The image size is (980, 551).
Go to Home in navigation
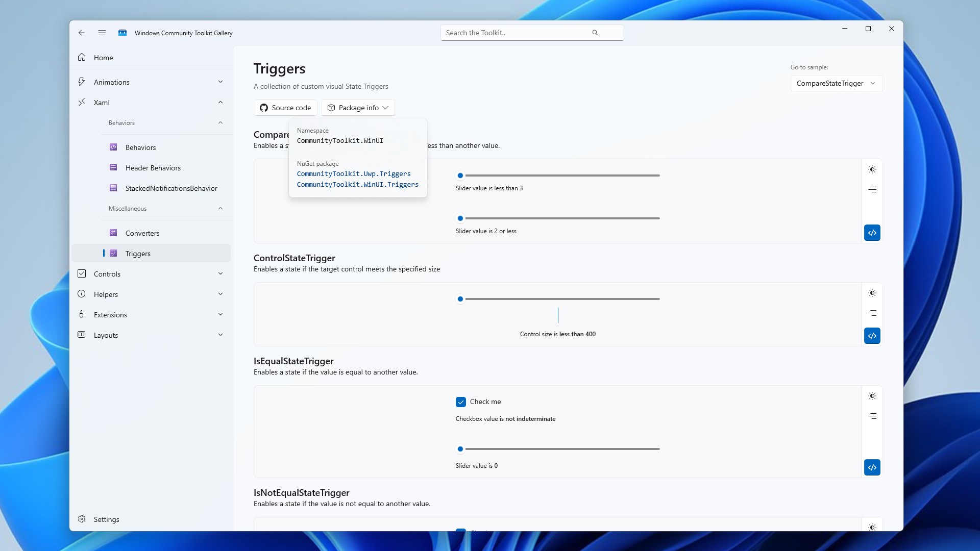tap(103, 58)
